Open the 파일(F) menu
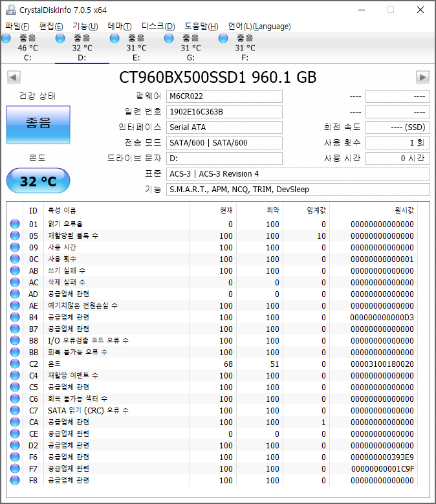This screenshot has height=504, width=436. (x=17, y=27)
